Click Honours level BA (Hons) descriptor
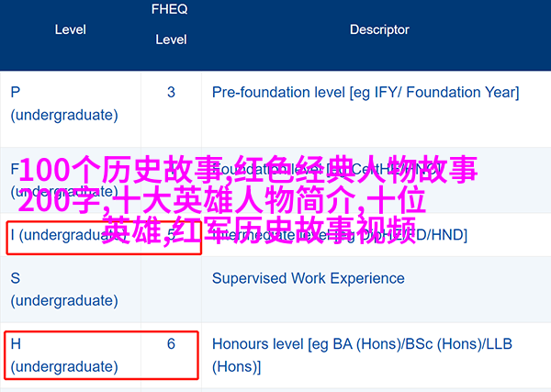551x392 pixels. 362,355
